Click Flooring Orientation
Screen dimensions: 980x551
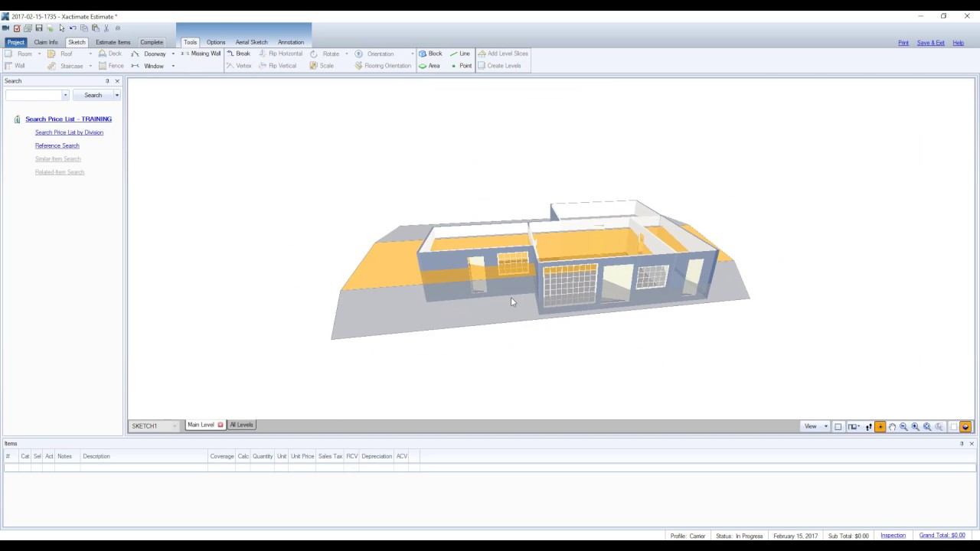point(383,66)
